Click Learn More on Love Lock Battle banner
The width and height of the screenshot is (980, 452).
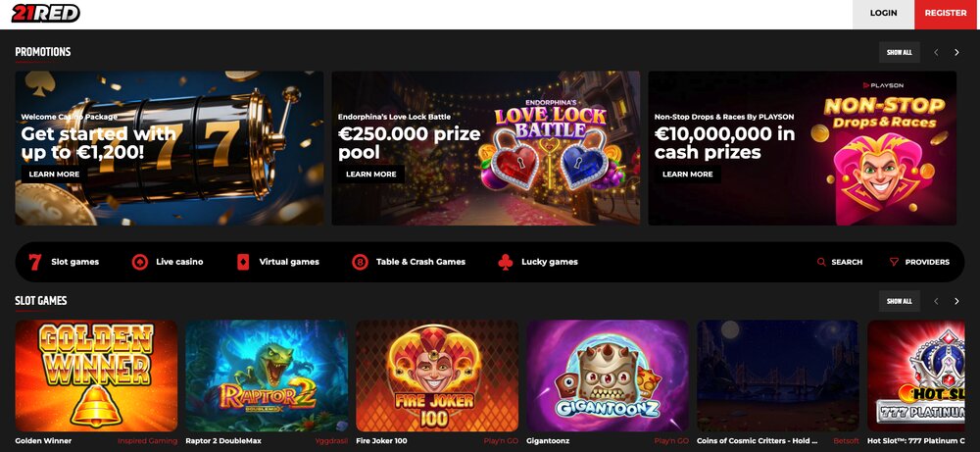pos(371,175)
